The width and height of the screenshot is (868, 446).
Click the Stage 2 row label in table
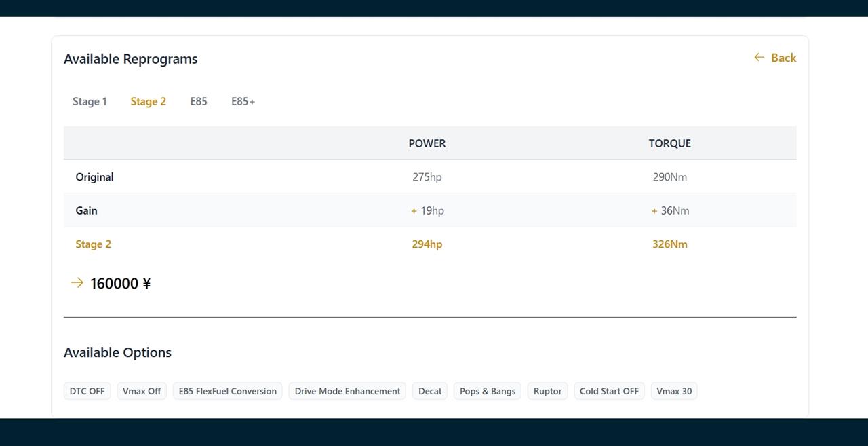(93, 244)
